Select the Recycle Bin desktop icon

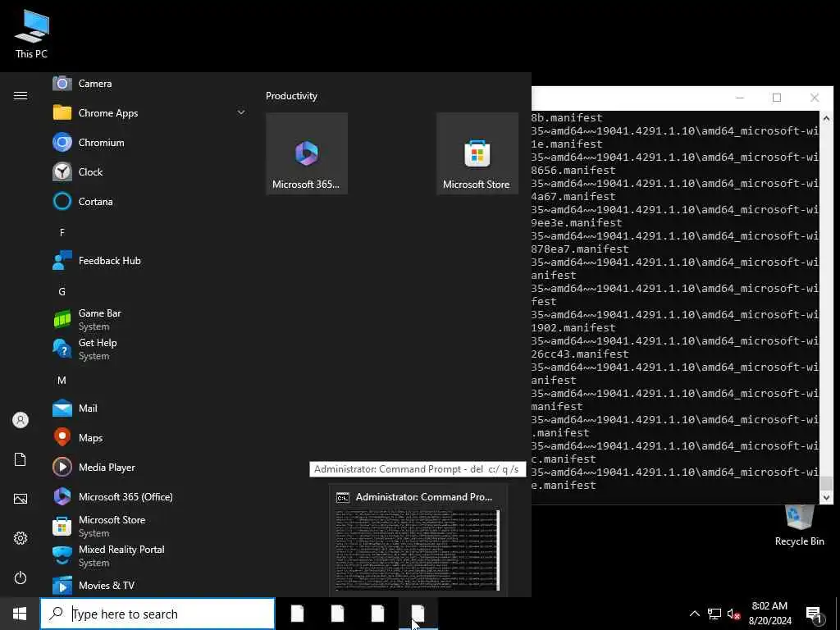[799, 526]
